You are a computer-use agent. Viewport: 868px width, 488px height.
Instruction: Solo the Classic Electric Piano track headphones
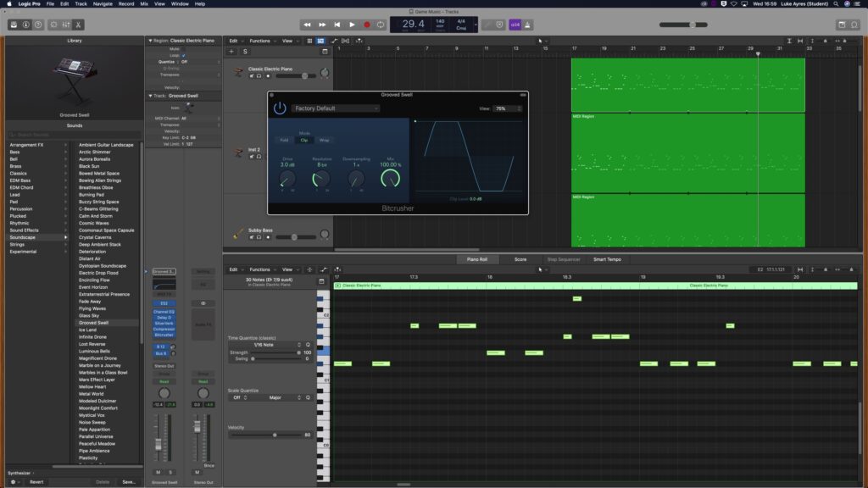259,75
